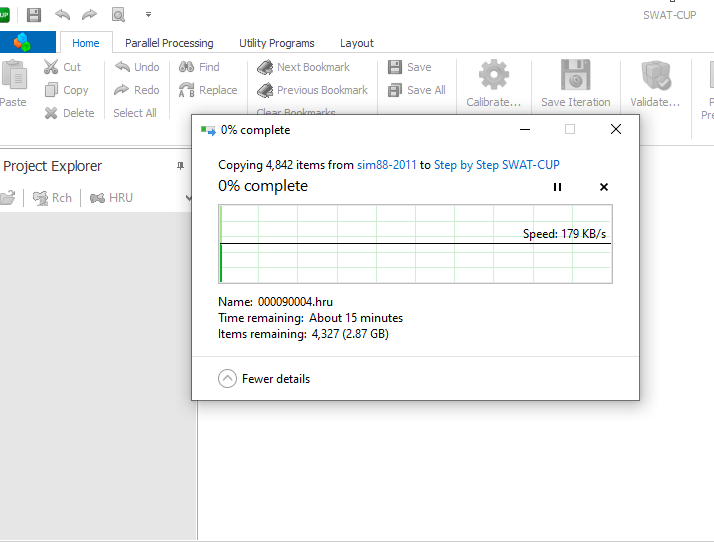This screenshot has height=542, width=714.
Task: Collapse the dialog with Fewer details
Action: 264,378
